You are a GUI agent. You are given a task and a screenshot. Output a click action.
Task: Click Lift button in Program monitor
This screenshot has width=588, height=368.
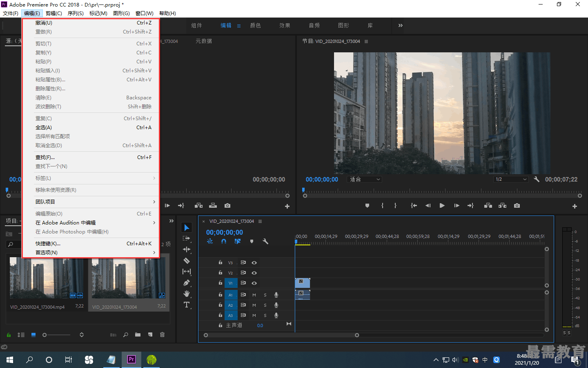[x=488, y=206]
